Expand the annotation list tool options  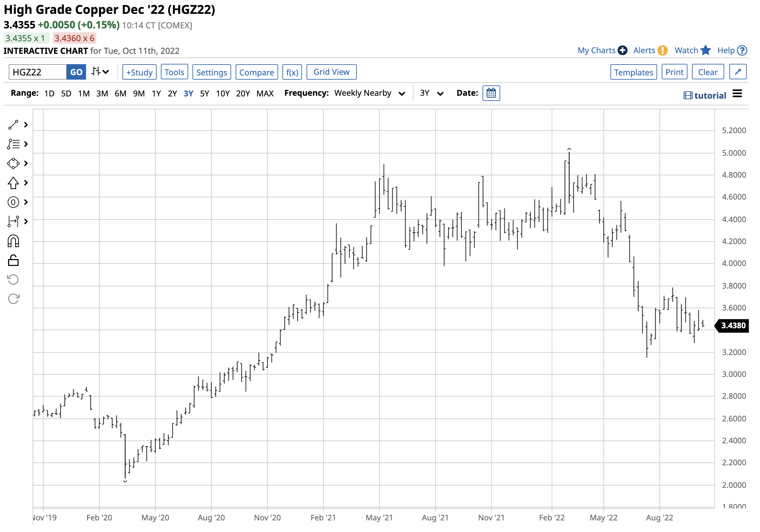[x=26, y=144]
